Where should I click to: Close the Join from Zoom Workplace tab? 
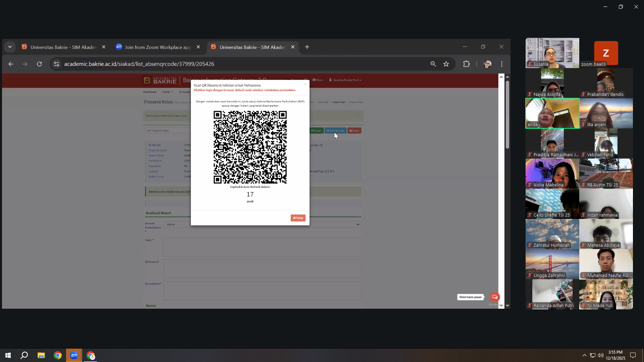click(x=198, y=47)
